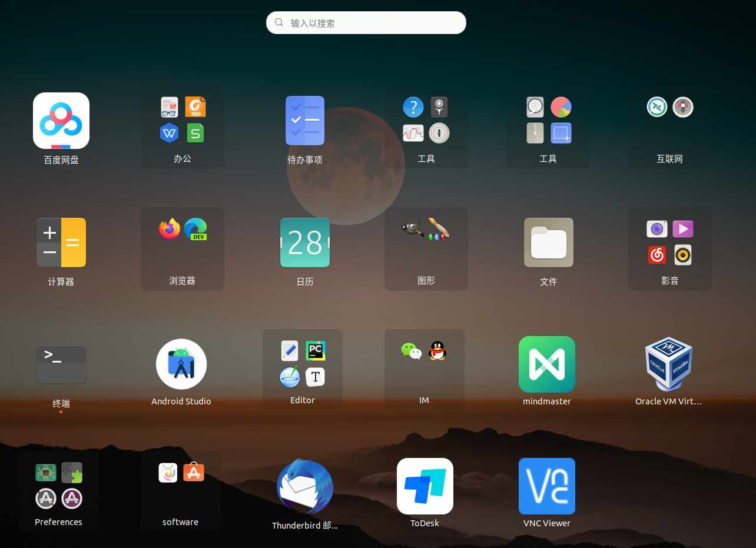Screen dimensions: 756x548
Task: Open the 互联网 internet folder
Action: (x=670, y=127)
